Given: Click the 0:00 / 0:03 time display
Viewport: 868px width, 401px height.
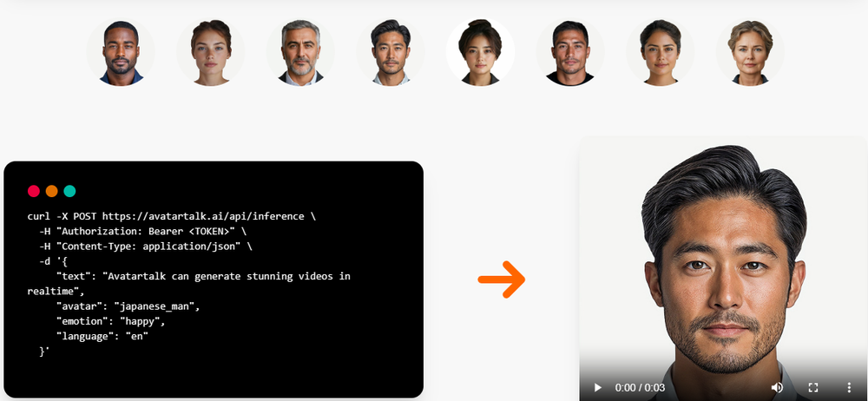Looking at the screenshot, I should (x=640, y=387).
